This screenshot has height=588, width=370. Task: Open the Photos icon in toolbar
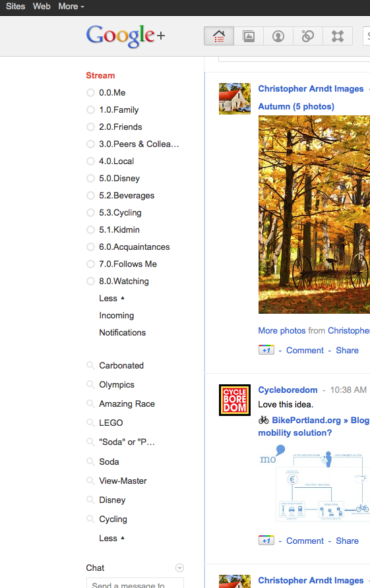pos(249,36)
